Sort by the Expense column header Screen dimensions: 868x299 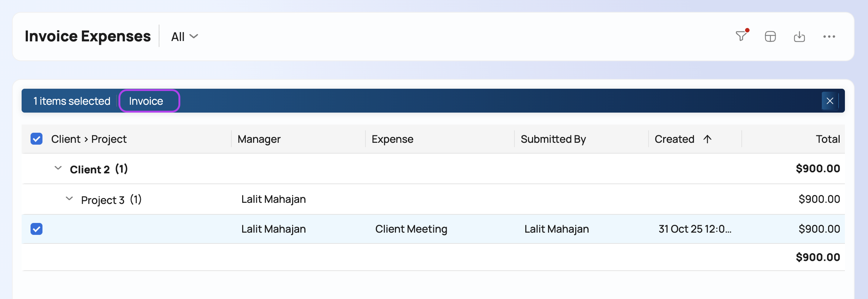coord(392,139)
